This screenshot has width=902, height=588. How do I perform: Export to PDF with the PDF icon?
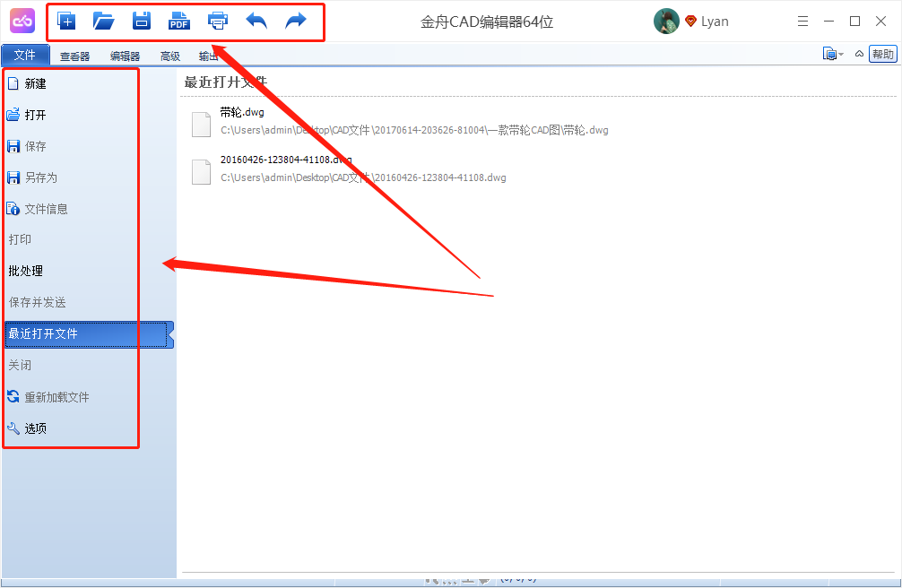pyautogui.click(x=179, y=22)
